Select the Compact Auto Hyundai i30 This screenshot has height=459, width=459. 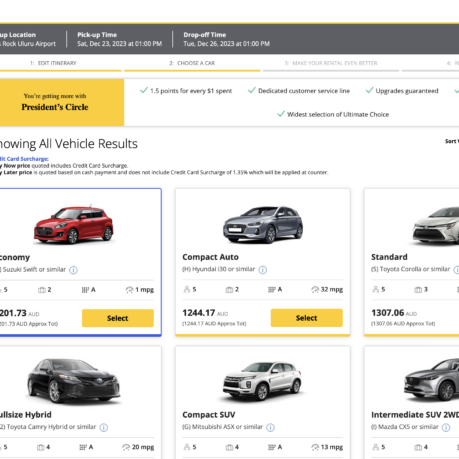click(x=307, y=318)
